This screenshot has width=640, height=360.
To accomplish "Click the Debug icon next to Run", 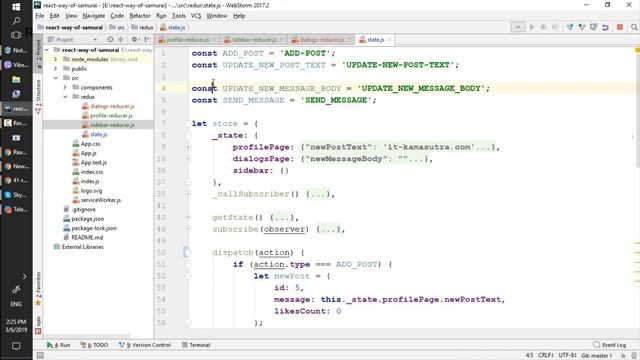I will tap(543, 27).
